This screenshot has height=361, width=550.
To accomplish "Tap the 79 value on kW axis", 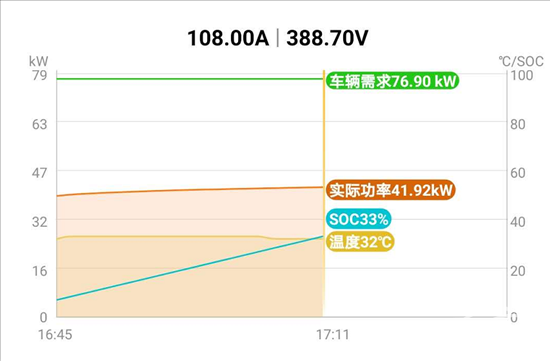I will (x=39, y=75).
